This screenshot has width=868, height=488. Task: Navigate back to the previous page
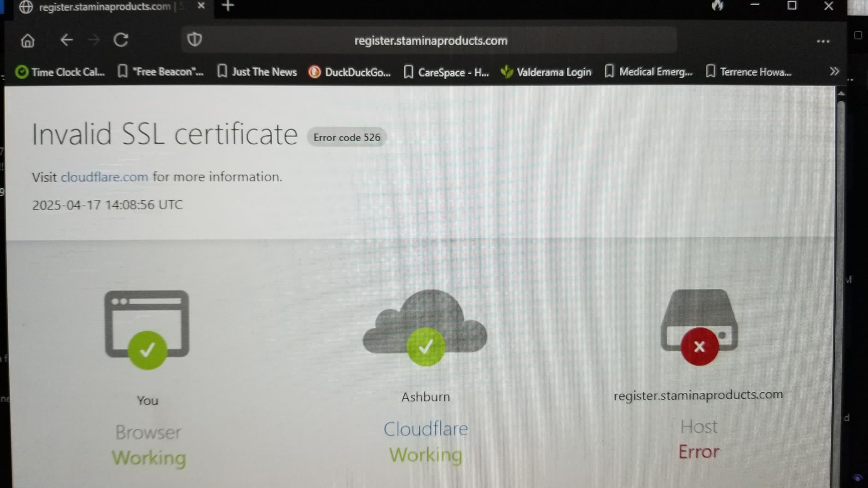(x=66, y=40)
